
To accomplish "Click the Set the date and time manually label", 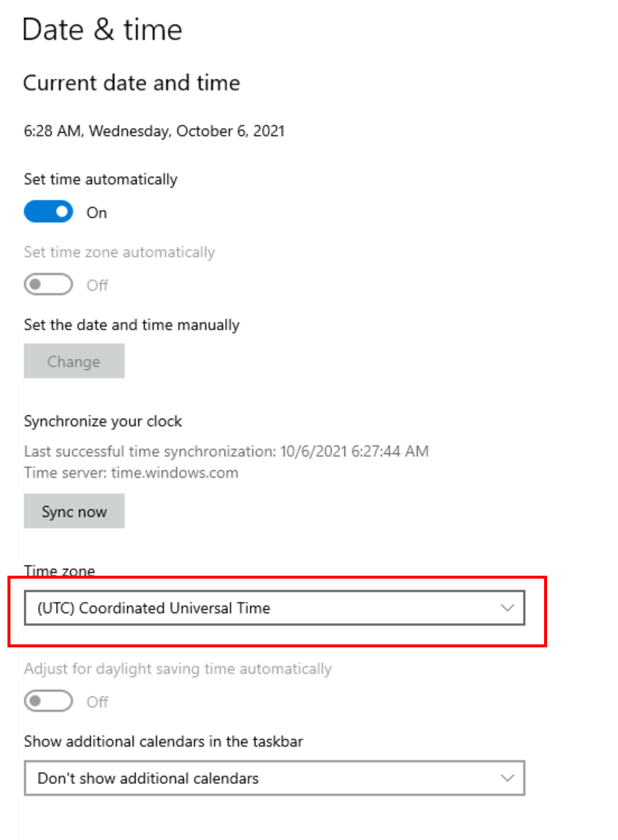I will pos(131,325).
